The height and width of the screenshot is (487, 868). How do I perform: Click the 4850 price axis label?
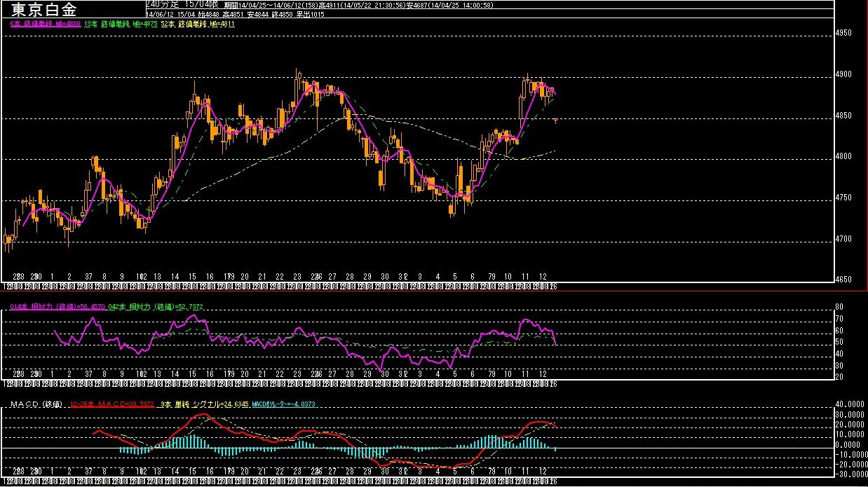[x=843, y=116]
